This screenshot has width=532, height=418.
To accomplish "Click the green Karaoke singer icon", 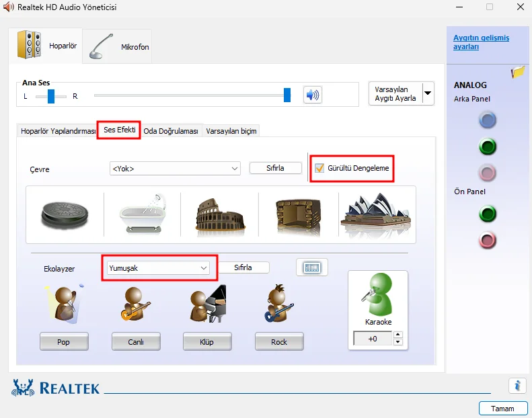I will point(377,294).
